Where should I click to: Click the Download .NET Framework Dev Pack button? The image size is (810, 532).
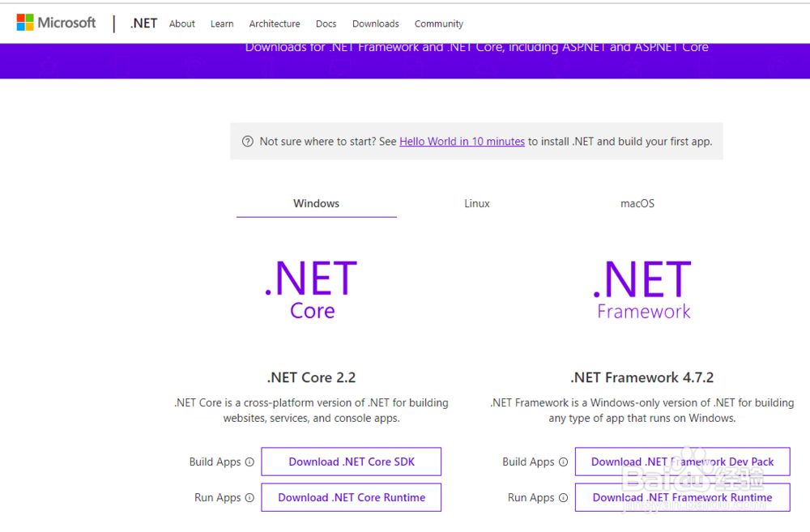(x=682, y=462)
